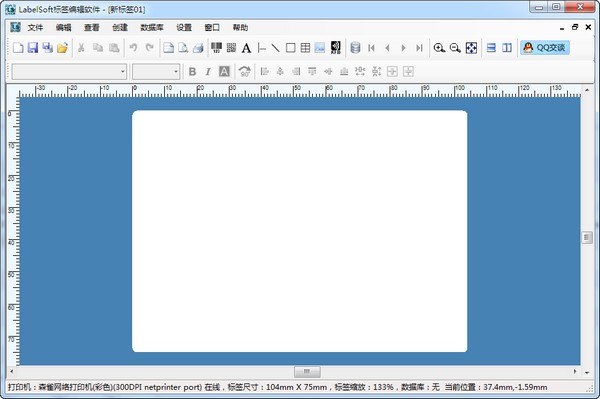Open the 文件 menu
The height and width of the screenshot is (399, 600).
click(35, 28)
